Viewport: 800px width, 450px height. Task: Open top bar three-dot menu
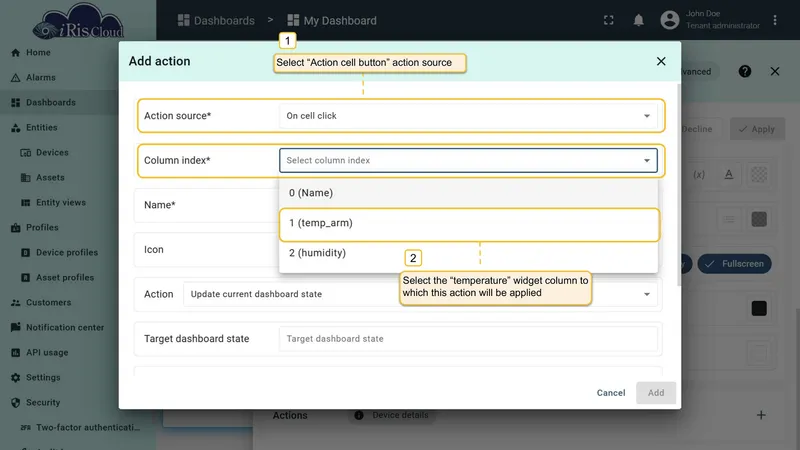[774, 20]
